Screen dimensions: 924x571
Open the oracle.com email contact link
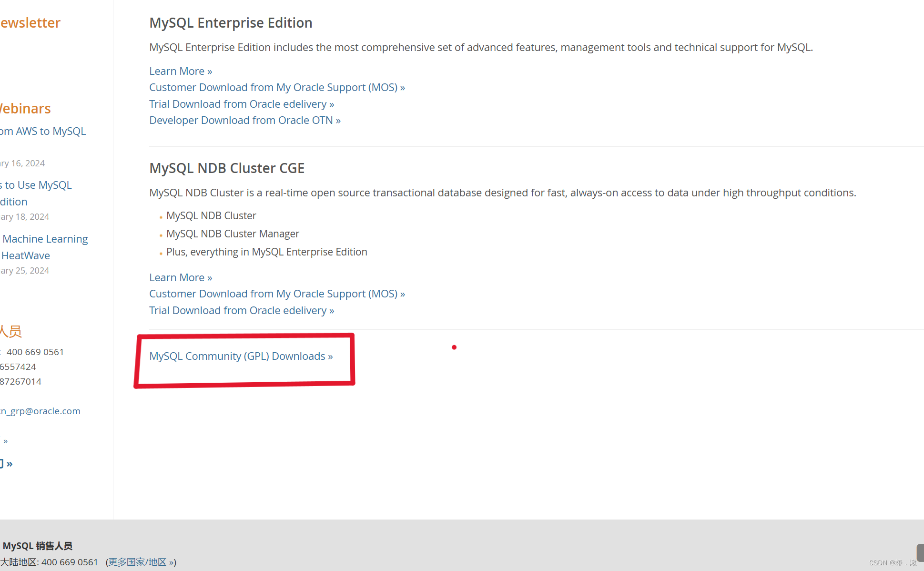click(40, 410)
